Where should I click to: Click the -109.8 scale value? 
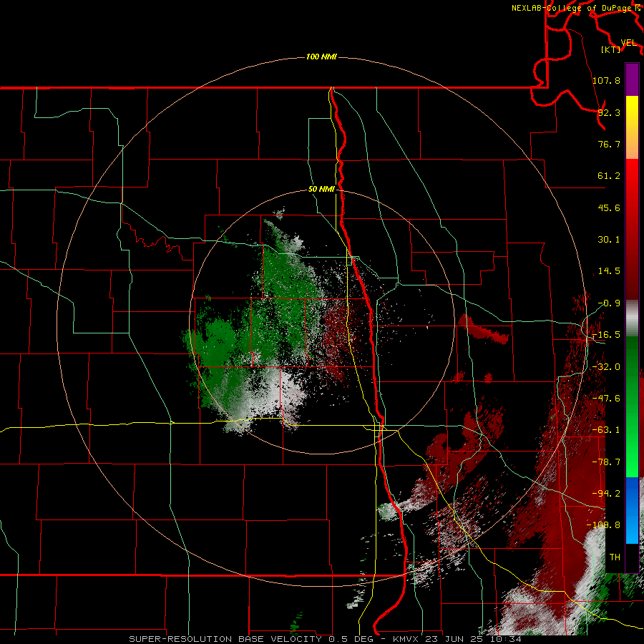pyautogui.click(x=603, y=525)
